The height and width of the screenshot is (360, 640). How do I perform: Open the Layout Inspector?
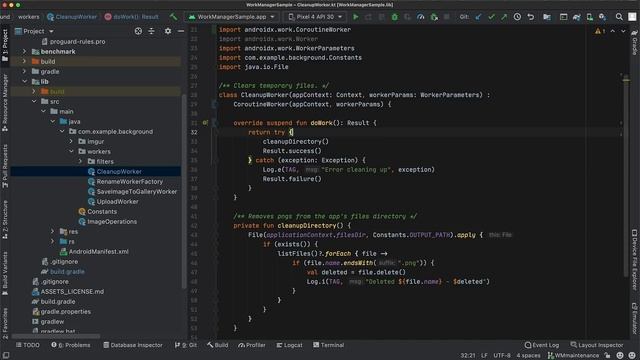597,345
